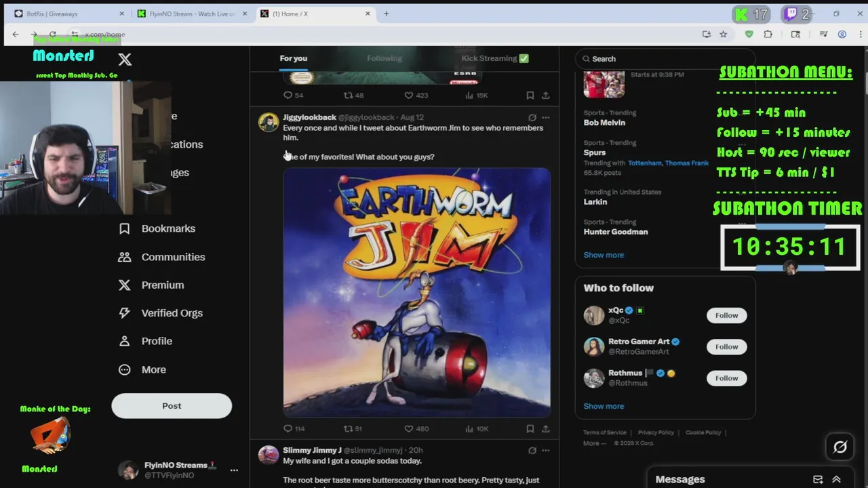Click the Tottenham link under Spurs

(x=644, y=163)
